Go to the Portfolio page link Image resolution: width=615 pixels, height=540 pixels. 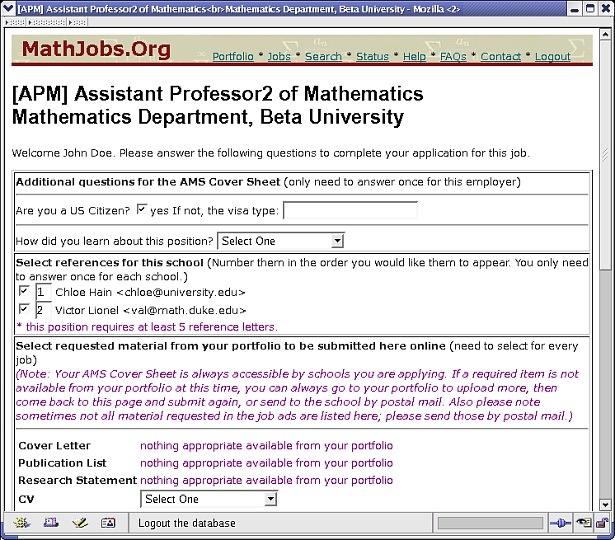[233, 56]
